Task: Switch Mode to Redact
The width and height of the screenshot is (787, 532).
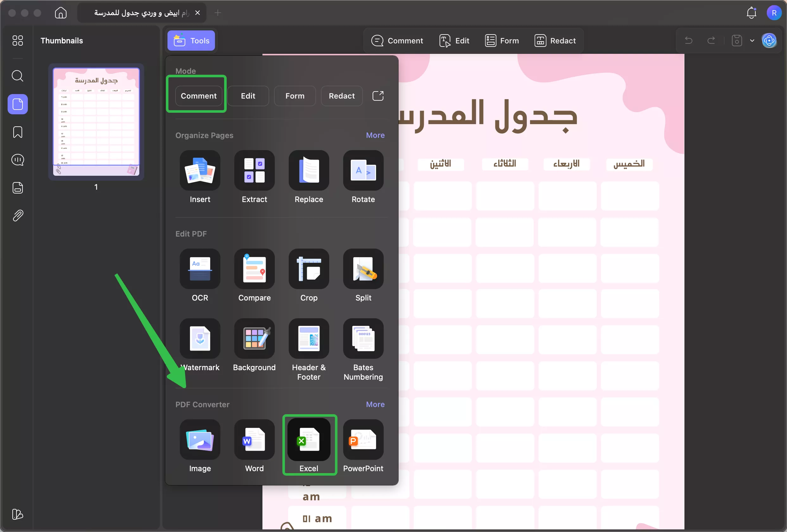Action: 341,96
